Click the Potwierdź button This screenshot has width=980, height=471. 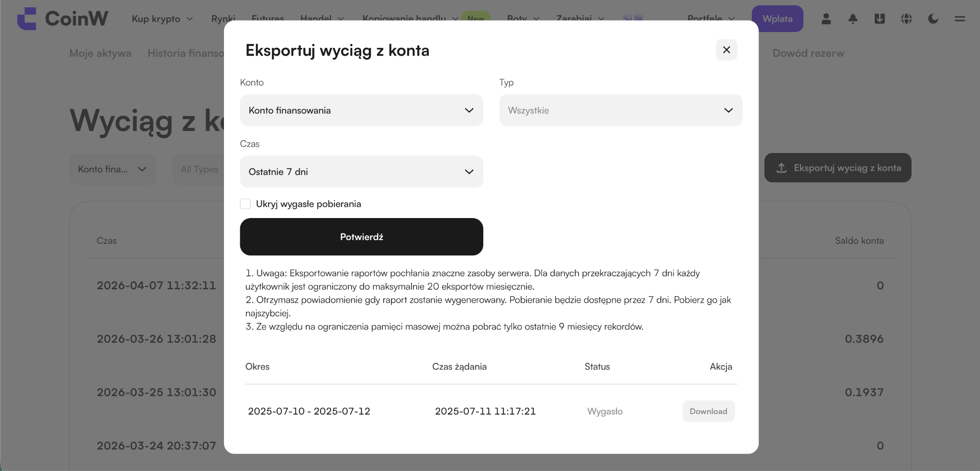[x=361, y=237]
